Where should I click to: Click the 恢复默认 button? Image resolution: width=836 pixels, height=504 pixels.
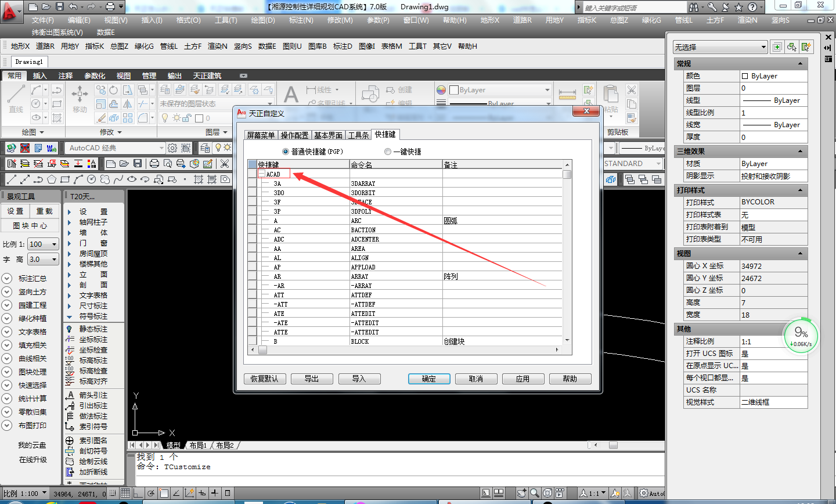coord(265,379)
